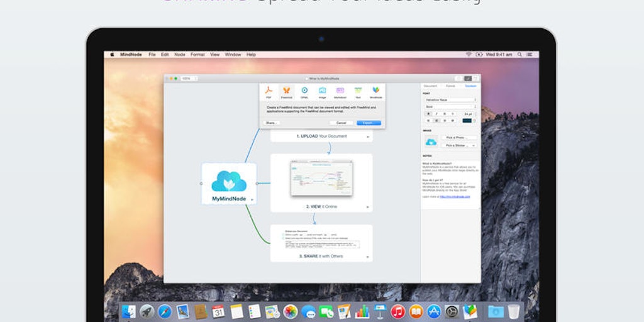Open the Window menu
The height and width of the screenshot is (322, 644).
coord(233,54)
